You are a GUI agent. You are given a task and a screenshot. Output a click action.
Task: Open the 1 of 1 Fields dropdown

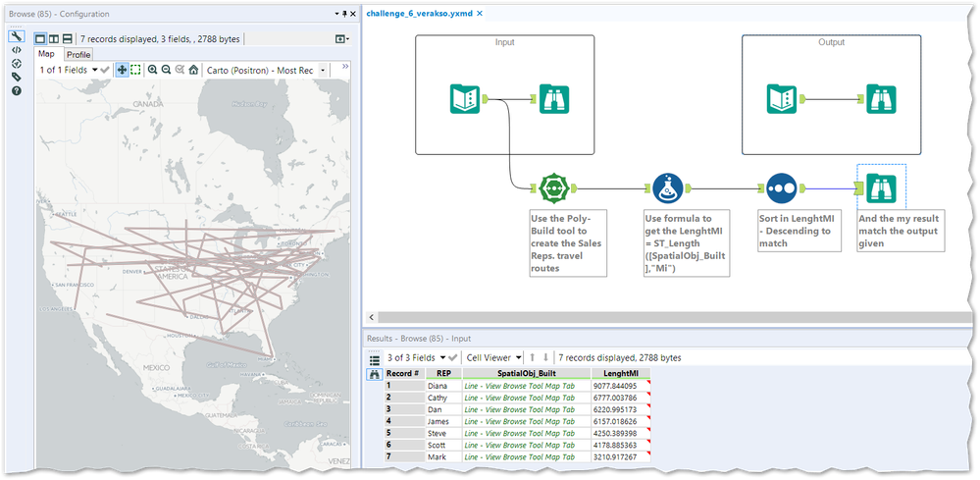coord(68,70)
